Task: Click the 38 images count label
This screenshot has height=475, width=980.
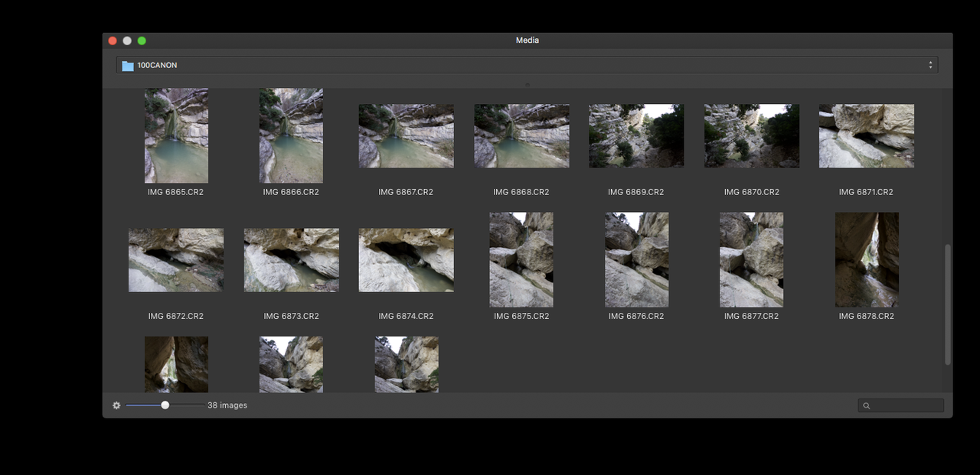Action: [x=227, y=405]
